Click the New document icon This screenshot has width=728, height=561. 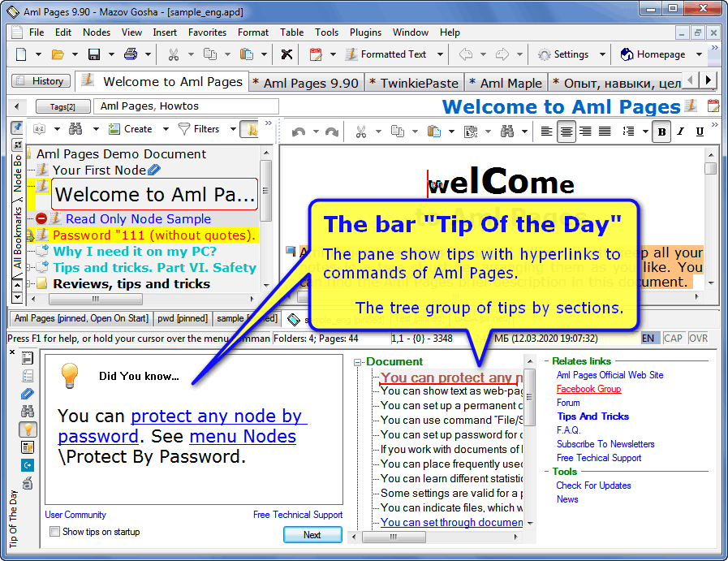(21, 54)
